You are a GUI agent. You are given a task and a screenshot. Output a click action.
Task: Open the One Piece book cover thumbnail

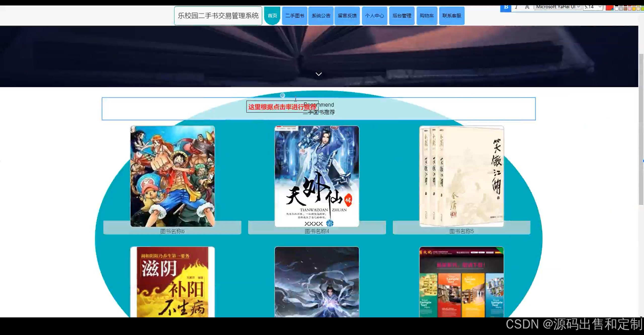[173, 176]
